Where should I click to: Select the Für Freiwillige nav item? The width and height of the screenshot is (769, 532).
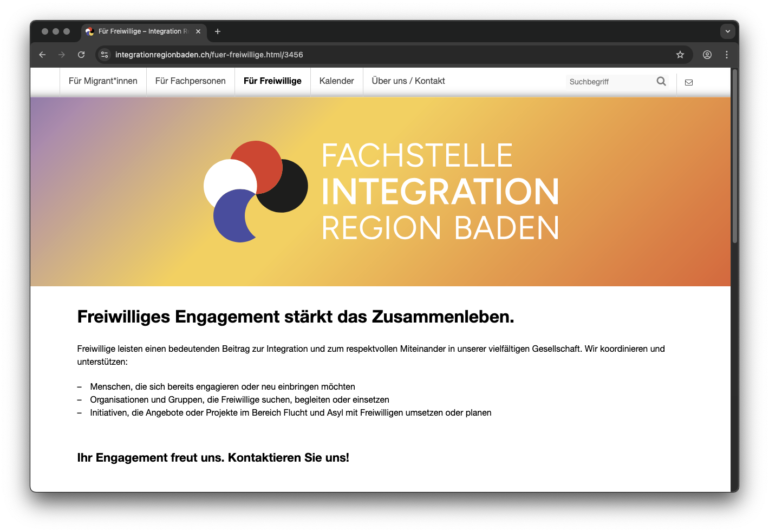(x=272, y=81)
